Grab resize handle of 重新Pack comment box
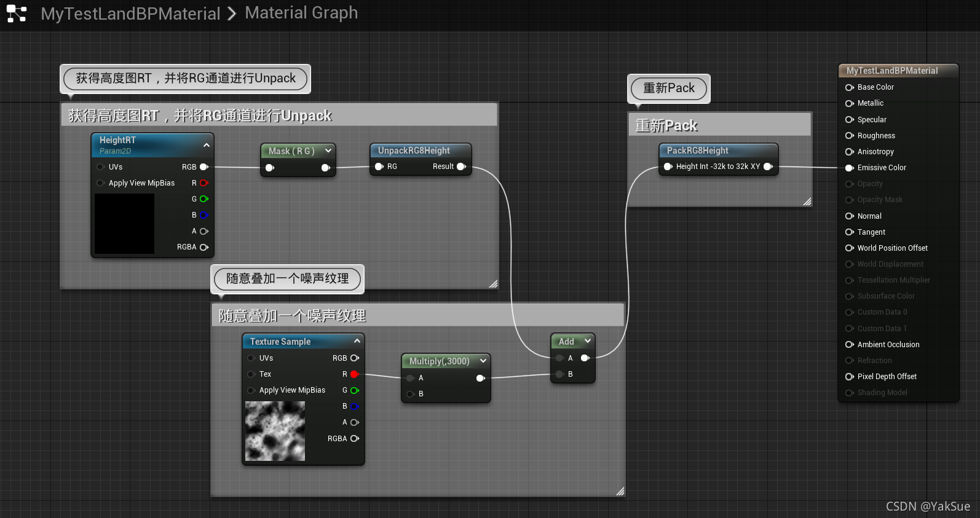The height and width of the screenshot is (518, 980). 807,202
